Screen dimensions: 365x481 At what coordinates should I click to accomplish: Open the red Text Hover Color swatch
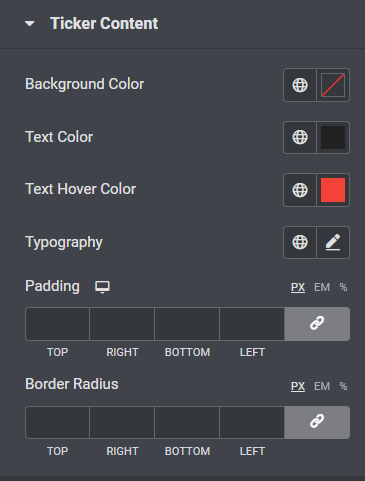coord(333,190)
